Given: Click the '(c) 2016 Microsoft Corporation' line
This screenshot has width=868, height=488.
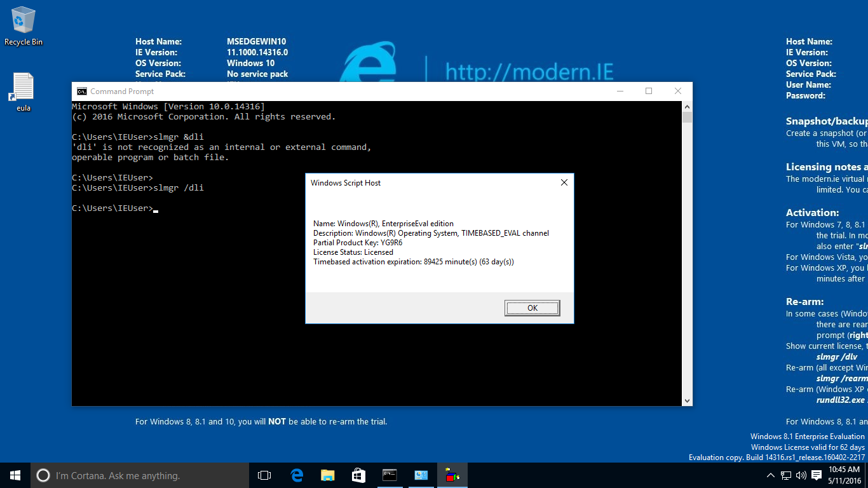Looking at the screenshot, I should pos(204,117).
